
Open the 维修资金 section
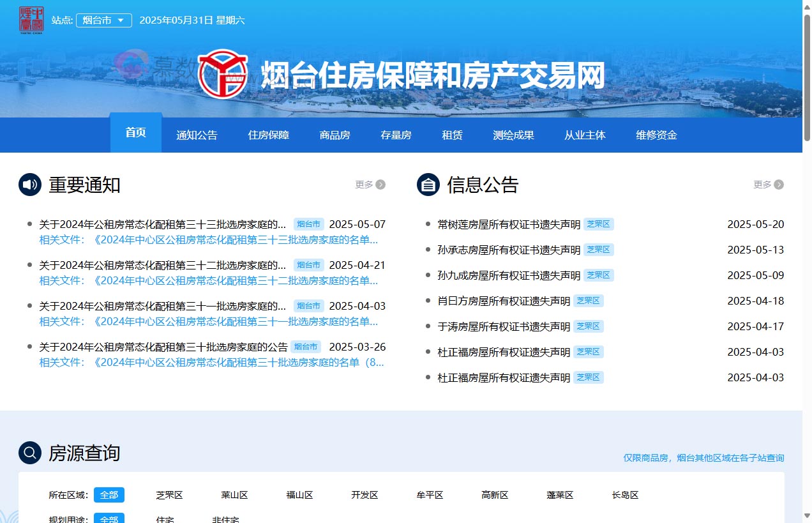[656, 135]
